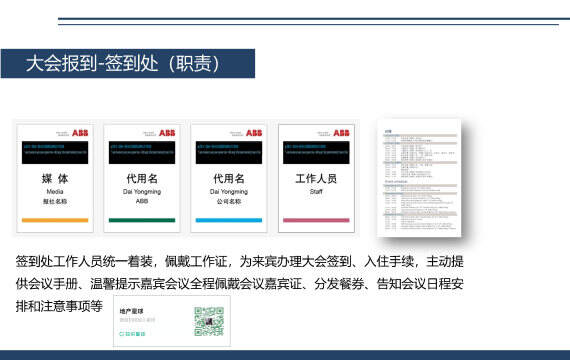Select the 媒体 Media badge card

tap(55, 178)
